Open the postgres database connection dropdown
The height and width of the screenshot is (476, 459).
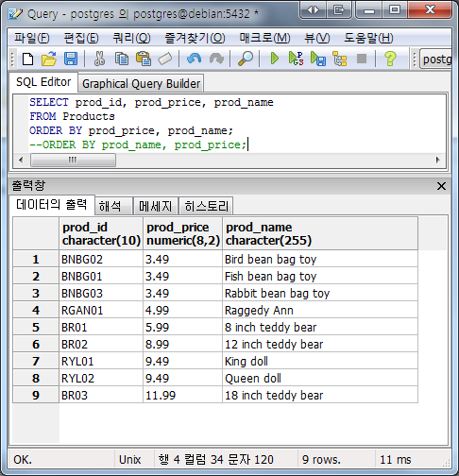pyautogui.click(x=436, y=59)
